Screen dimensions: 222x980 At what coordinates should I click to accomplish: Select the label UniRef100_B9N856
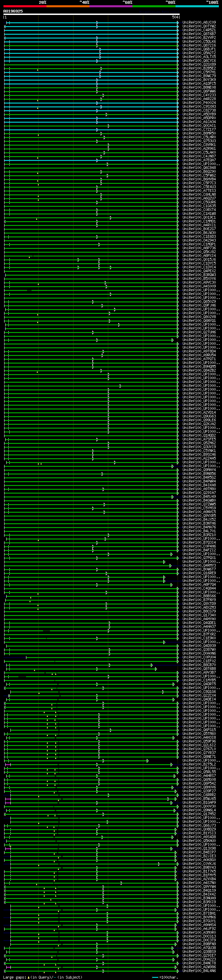(199, 473)
